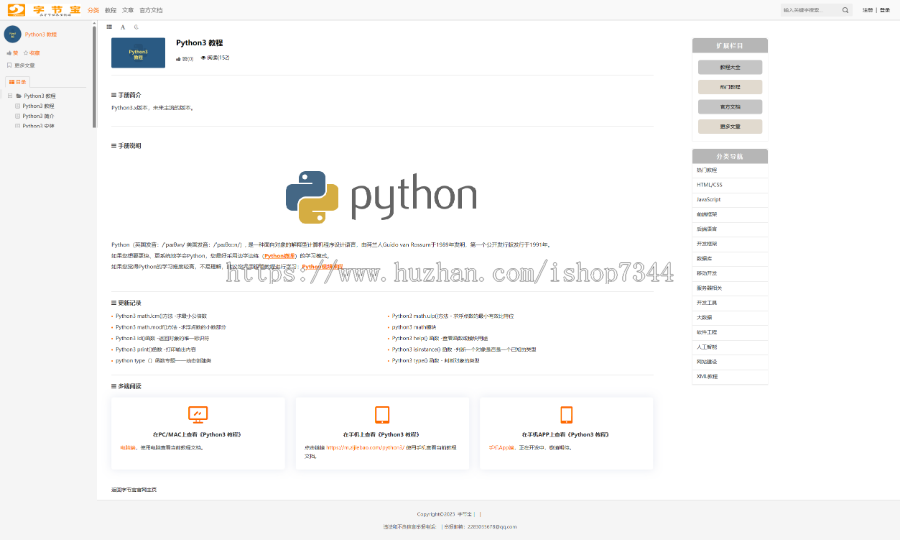Click the blue Python3 教程 cover thumbnail
This screenshot has width=900, height=540.
[x=138, y=53]
